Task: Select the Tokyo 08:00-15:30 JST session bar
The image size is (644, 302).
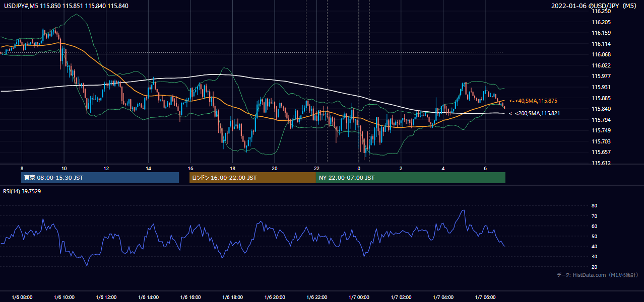Action: pos(100,178)
